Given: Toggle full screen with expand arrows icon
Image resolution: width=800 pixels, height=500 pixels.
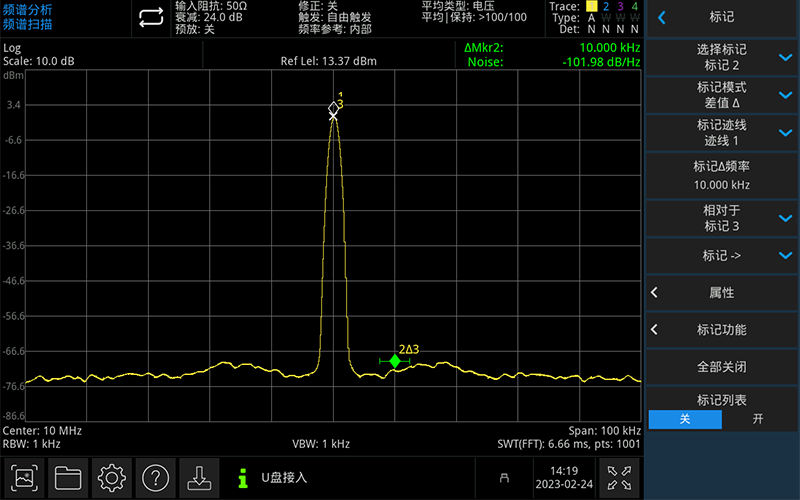Looking at the screenshot, I should tap(619, 478).
